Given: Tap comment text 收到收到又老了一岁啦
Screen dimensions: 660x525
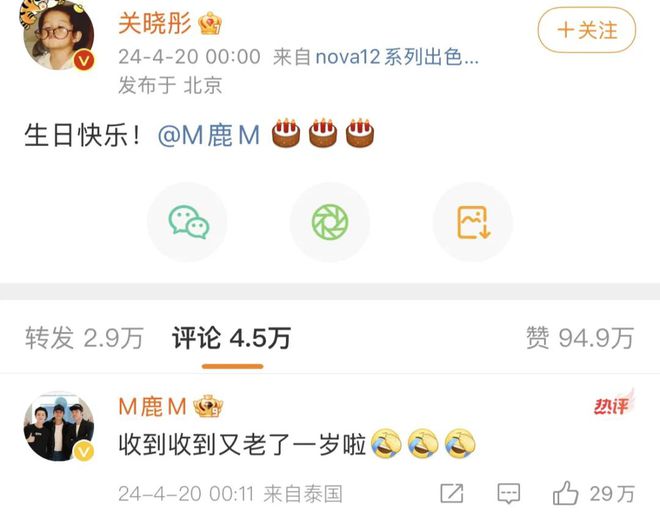Looking at the screenshot, I should (242, 445).
